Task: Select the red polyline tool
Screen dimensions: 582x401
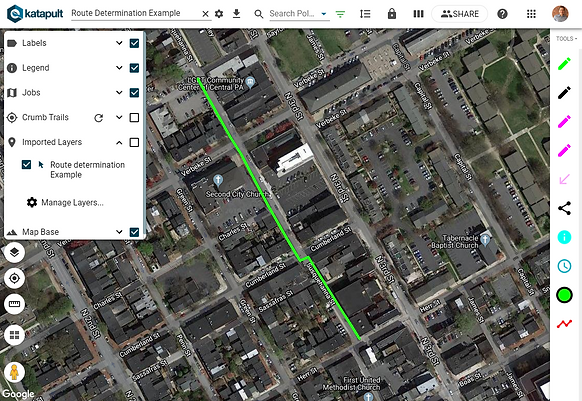Action: coord(564,324)
